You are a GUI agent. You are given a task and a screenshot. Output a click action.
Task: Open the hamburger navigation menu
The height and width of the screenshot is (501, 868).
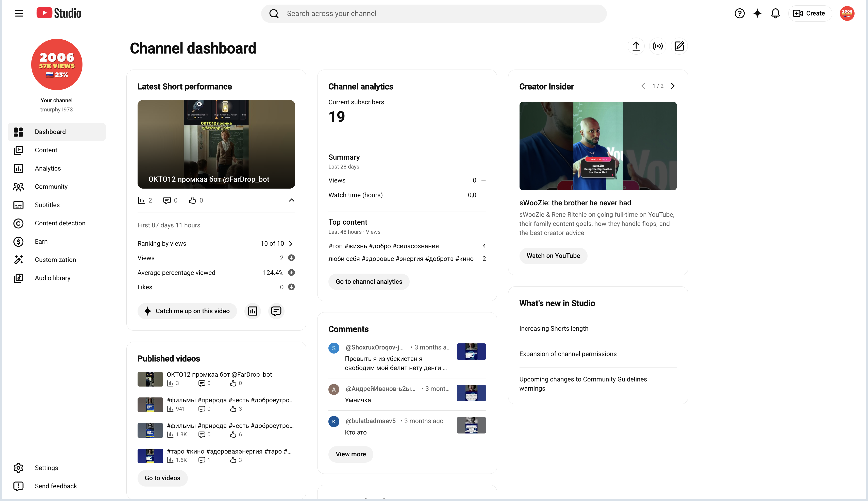click(19, 13)
